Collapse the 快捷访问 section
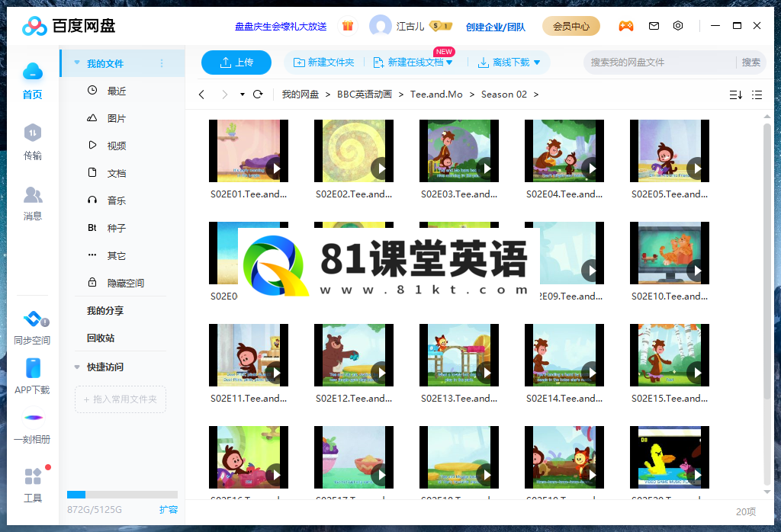The width and height of the screenshot is (781, 532). click(77, 367)
